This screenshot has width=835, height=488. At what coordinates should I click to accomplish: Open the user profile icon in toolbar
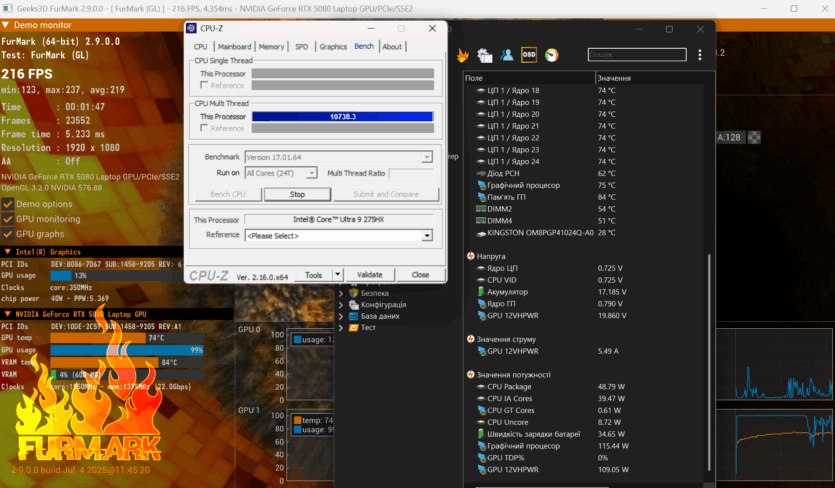507,55
